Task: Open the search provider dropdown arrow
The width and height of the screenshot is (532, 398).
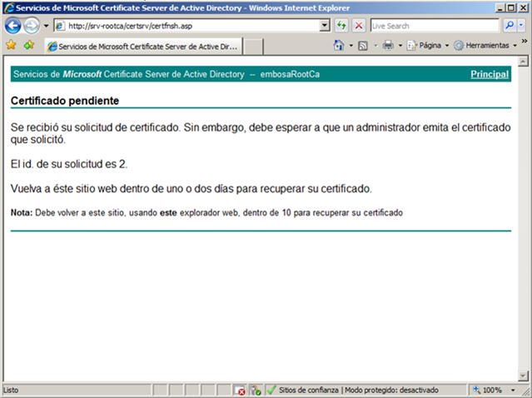Action: pyautogui.click(x=521, y=26)
